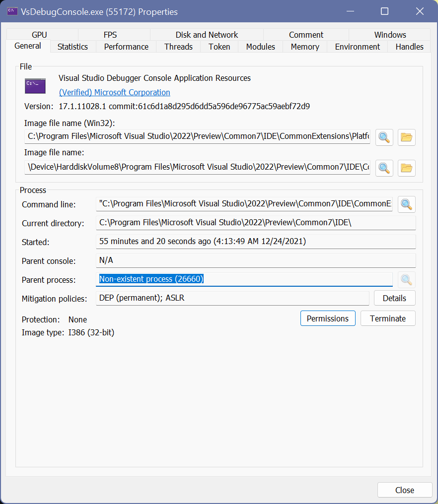Switch to the GPU tab
Viewport: 438px width, 504px height.
click(x=39, y=35)
